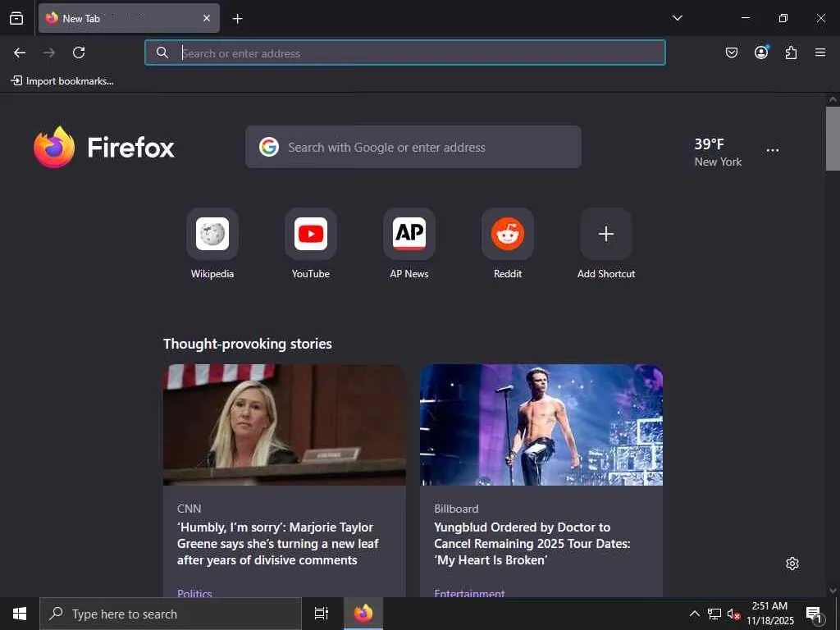Image resolution: width=840 pixels, height=630 pixels.
Task: Expand the list all tabs chevron
Action: tap(677, 18)
